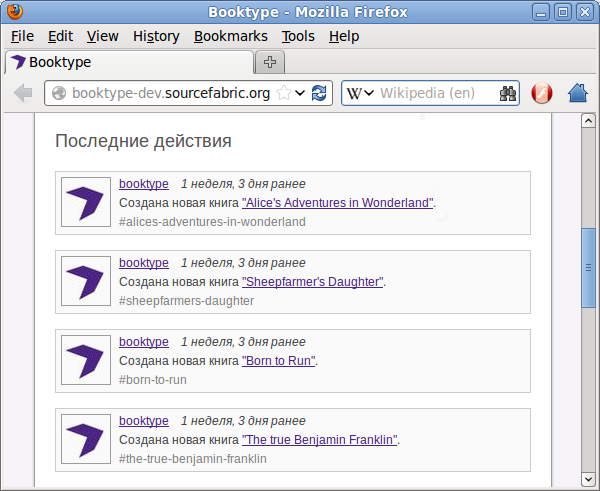Select the Booktype browser tab
600x491 pixels.
(129, 62)
